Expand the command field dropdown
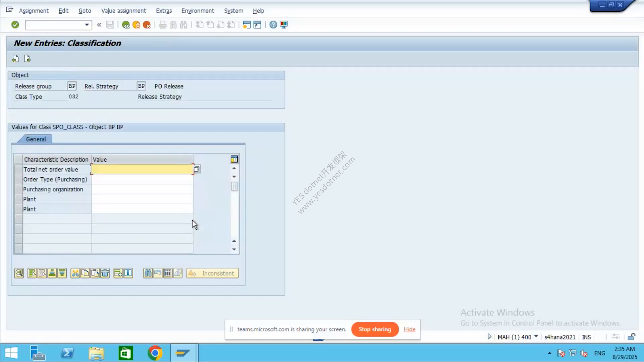644x362 pixels. click(x=87, y=25)
